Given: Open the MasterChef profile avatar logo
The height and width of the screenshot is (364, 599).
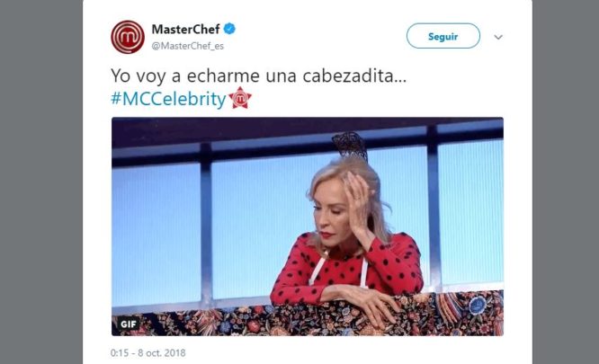Looking at the screenshot, I should (128, 37).
